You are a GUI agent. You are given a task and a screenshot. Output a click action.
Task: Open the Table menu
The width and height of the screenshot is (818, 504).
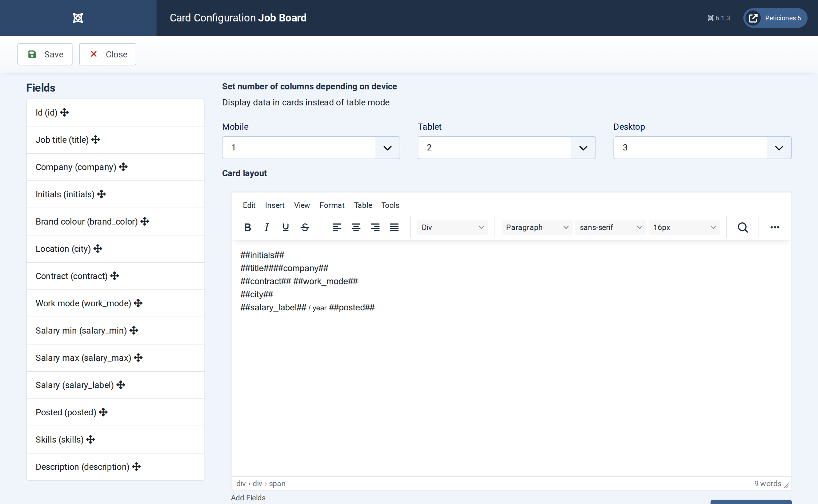[363, 205]
